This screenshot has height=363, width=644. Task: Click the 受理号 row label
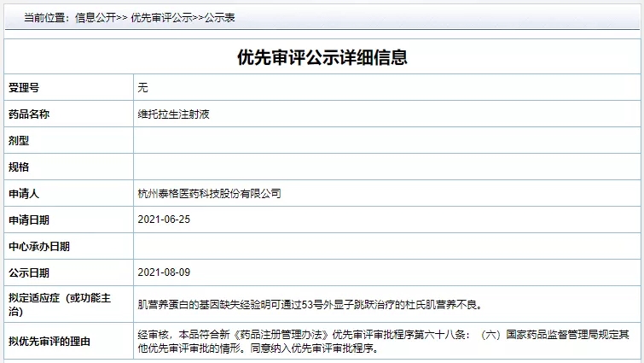(24, 88)
